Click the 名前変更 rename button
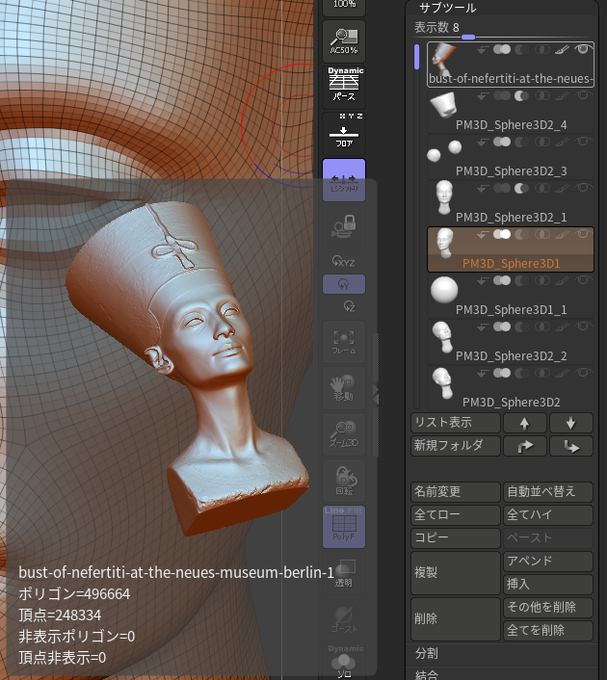This screenshot has height=680, width=607. [456, 492]
